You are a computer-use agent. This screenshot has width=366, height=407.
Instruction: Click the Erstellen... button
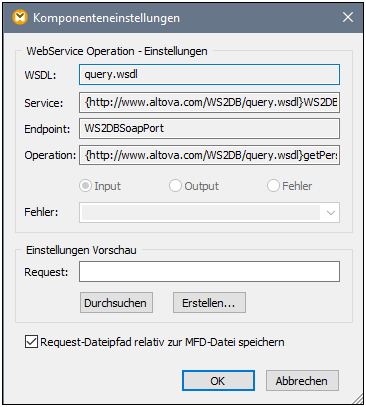coord(209,303)
